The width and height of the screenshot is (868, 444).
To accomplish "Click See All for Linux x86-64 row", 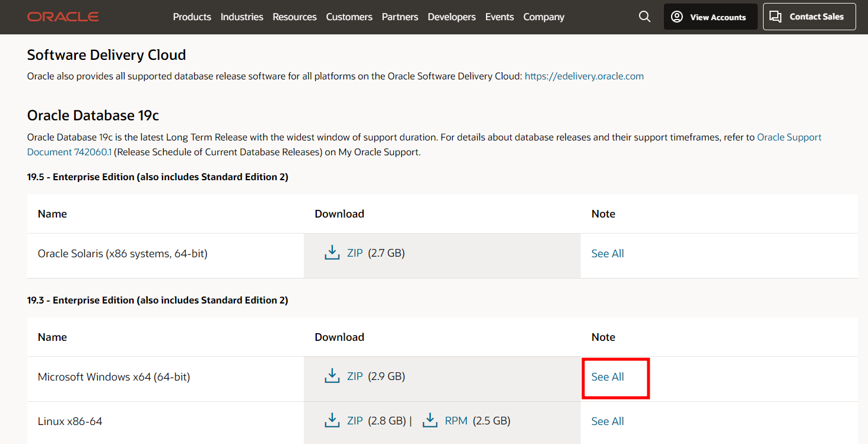I will [608, 421].
